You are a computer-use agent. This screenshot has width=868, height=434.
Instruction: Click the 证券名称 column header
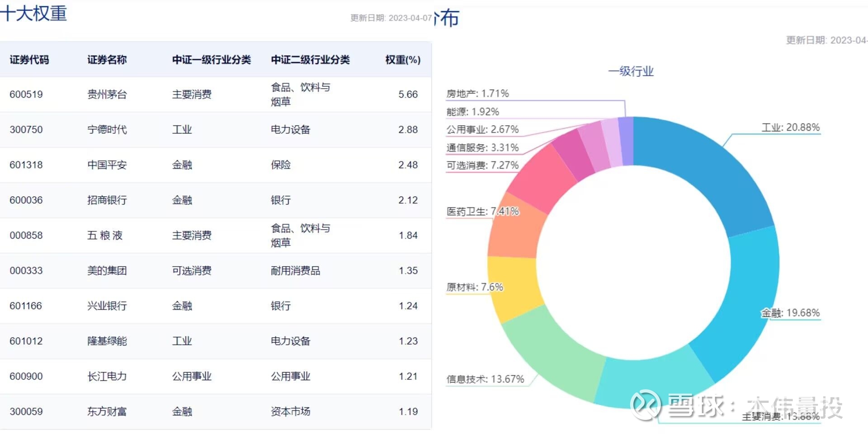(x=107, y=60)
